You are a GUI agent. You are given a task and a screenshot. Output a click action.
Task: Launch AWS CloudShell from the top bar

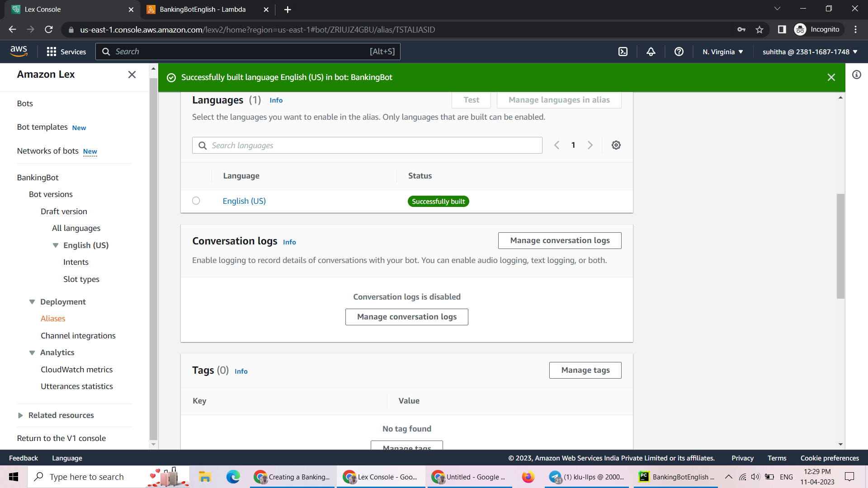click(x=623, y=52)
